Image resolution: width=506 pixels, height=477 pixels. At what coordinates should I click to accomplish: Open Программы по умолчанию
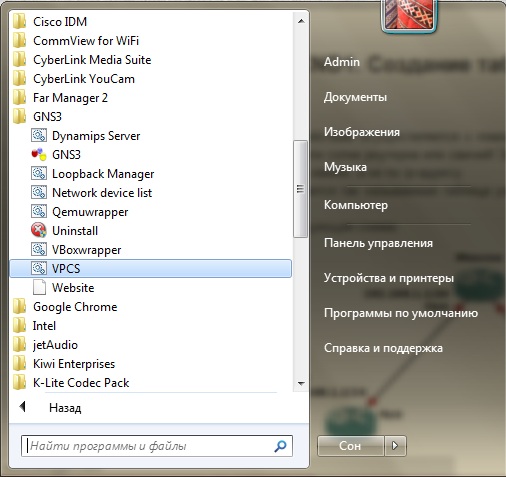pyautogui.click(x=401, y=313)
